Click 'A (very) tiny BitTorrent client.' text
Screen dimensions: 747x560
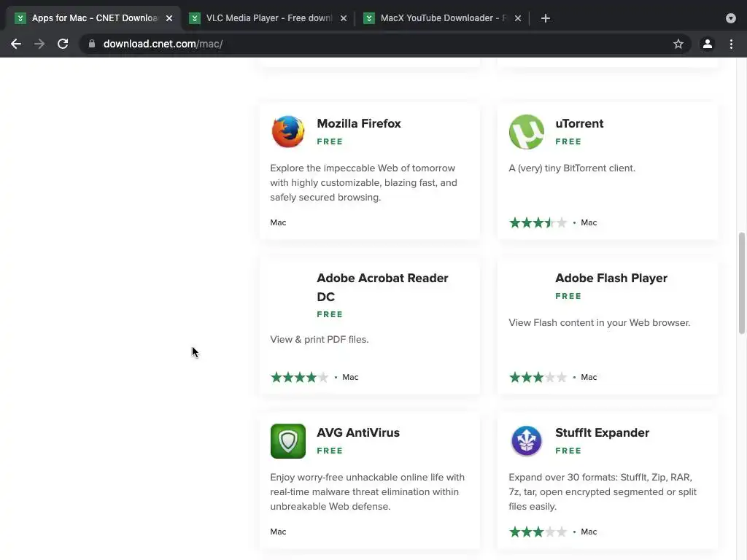(x=572, y=168)
